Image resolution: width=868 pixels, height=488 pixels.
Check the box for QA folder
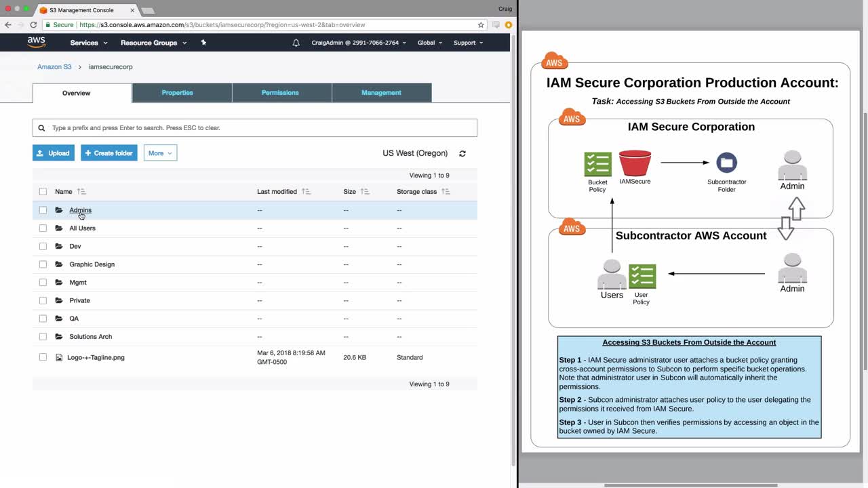tap(43, 319)
